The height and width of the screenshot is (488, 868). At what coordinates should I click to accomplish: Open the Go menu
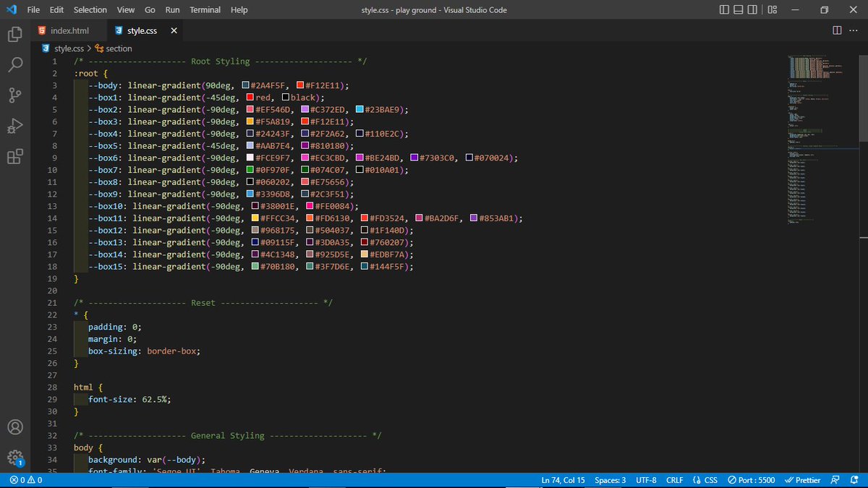(150, 10)
